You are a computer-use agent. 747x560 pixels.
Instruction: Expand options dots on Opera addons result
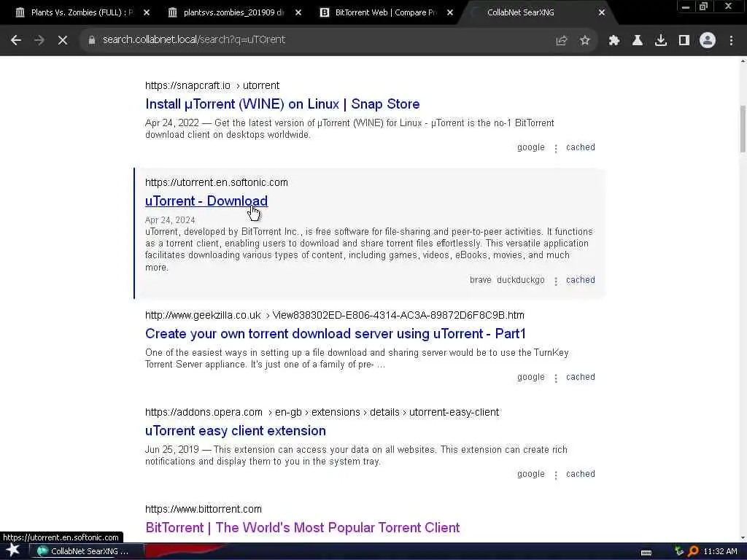click(x=555, y=475)
